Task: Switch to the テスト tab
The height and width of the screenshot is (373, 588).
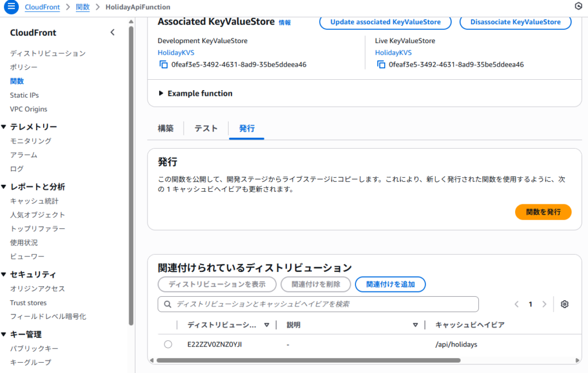Action: click(206, 129)
